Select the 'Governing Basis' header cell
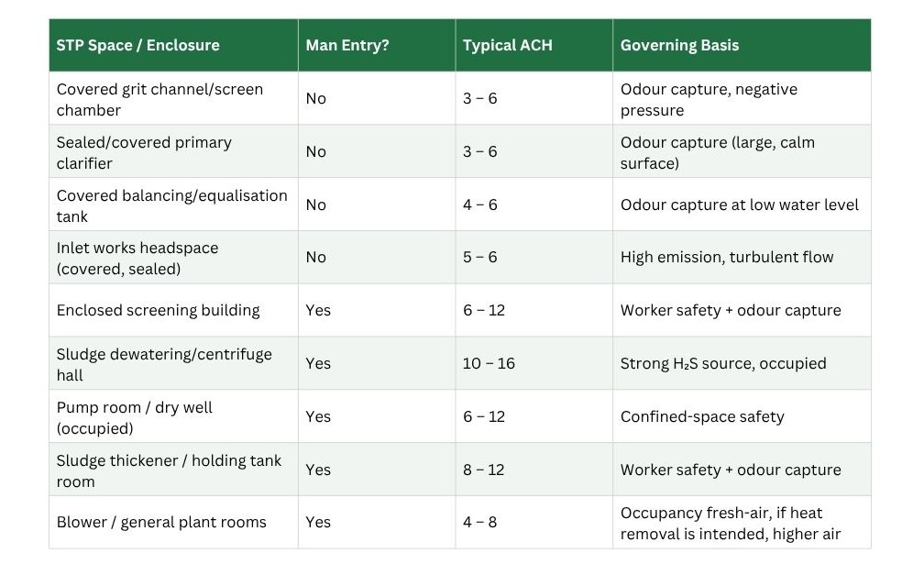This screenshot has height=564, width=924. 742,45
